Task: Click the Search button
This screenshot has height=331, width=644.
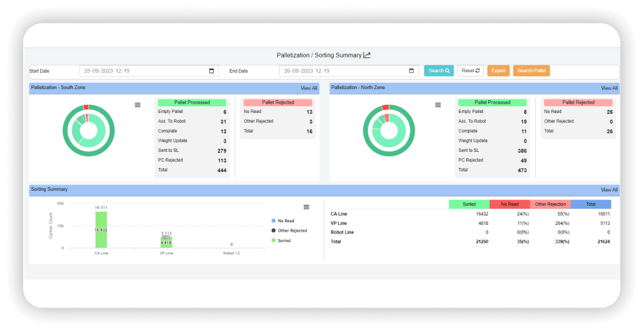Action: 439,71
